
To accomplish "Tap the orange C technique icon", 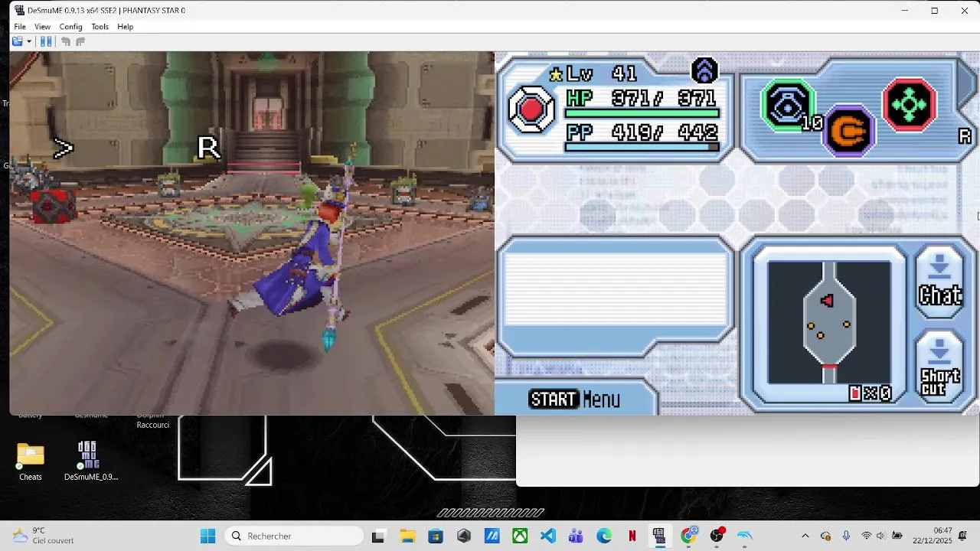I will pos(849,132).
